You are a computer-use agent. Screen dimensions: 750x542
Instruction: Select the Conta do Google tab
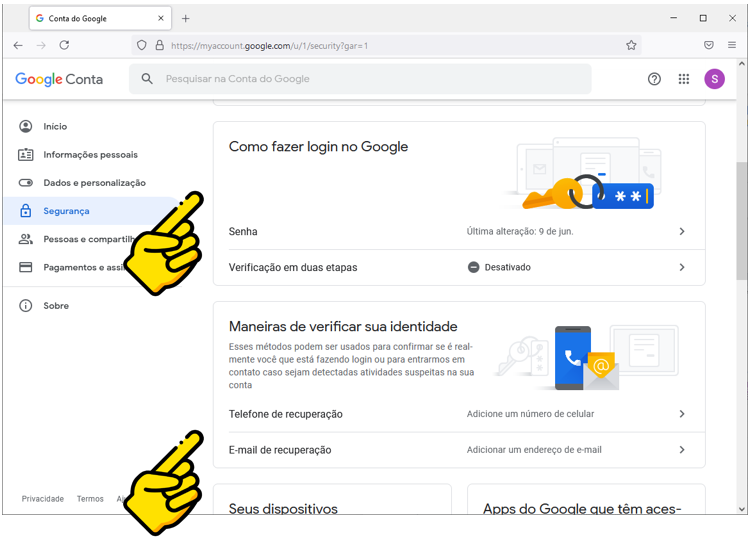point(100,18)
